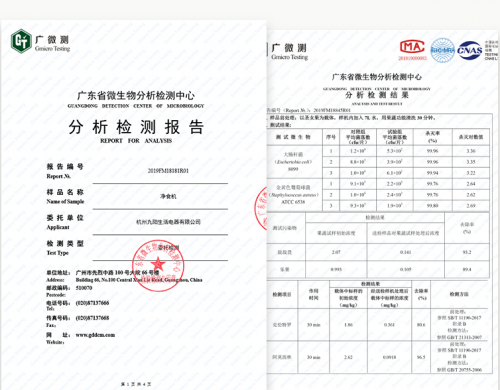Click the TESTING CNAS text beside the CNAS logo
This screenshot has height=390, width=500.
tap(491, 50)
